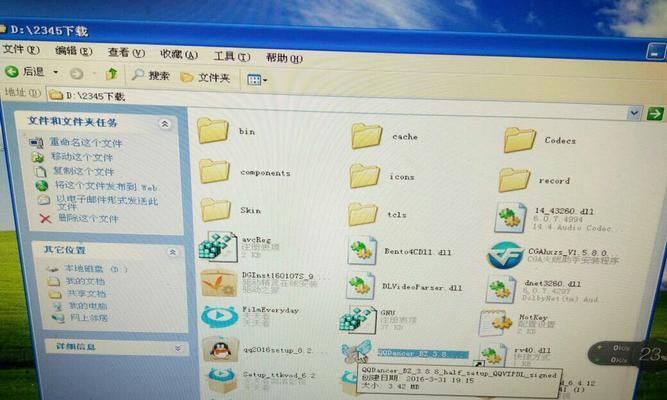Minimize the D:\2345下载 window

click(656, 52)
